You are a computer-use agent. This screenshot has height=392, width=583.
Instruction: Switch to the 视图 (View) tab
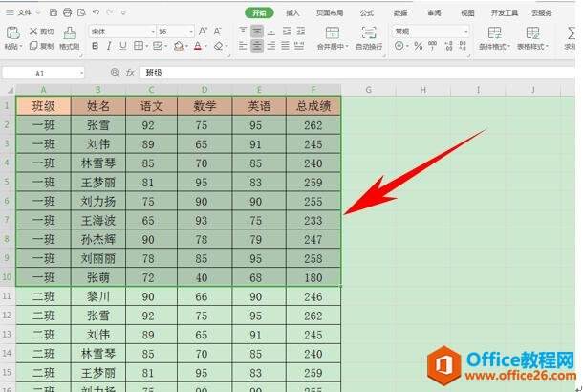tap(467, 13)
